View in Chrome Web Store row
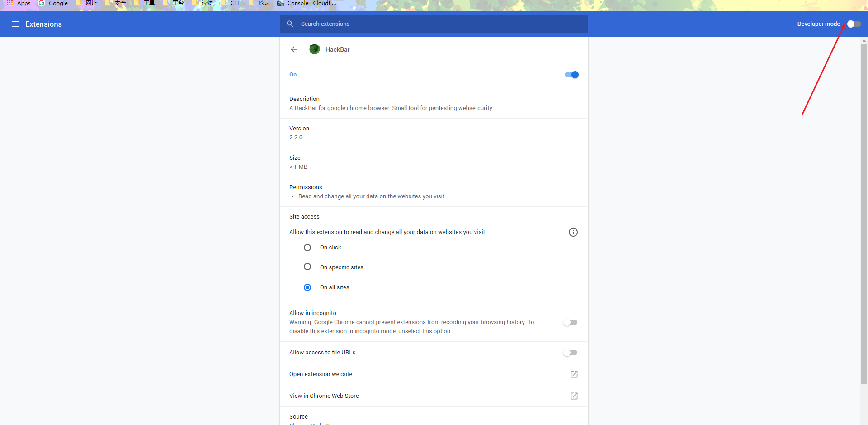Screen dimensions: 868x425 click(434, 396)
